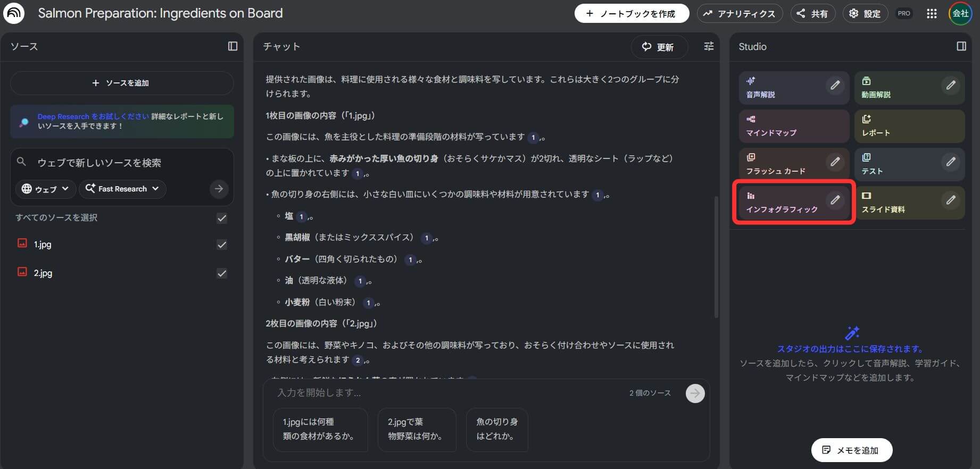Edit 音声解説 options with its pencil icon
The height and width of the screenshot is (469, 980).
point(835,85)
